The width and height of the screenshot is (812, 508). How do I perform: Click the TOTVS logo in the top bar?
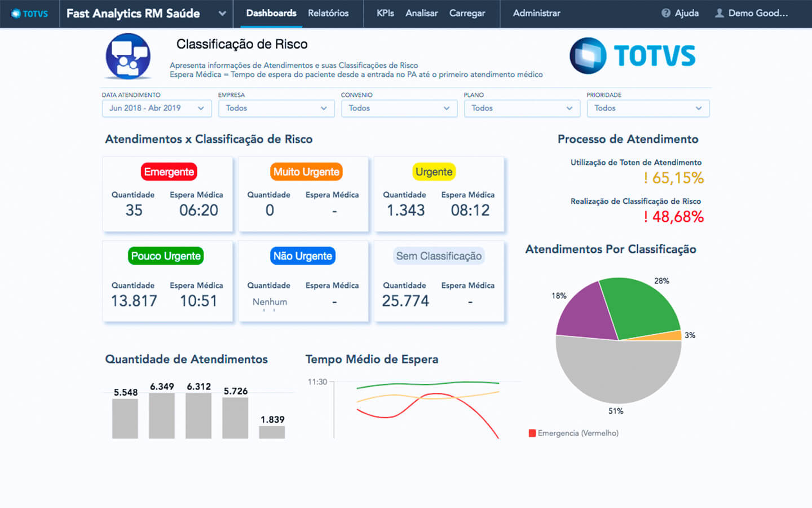(x=29, y=14)
